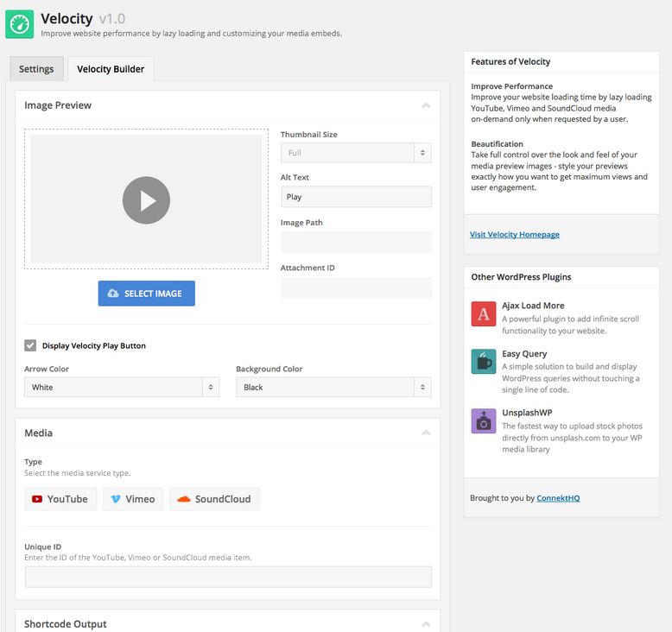Click the image preview drop area

(146, 199)
